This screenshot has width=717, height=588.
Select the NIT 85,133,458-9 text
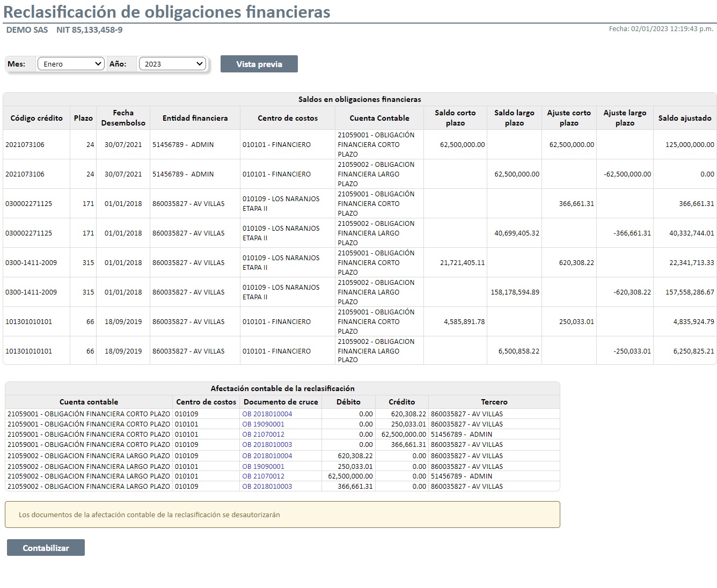point(90,30)
